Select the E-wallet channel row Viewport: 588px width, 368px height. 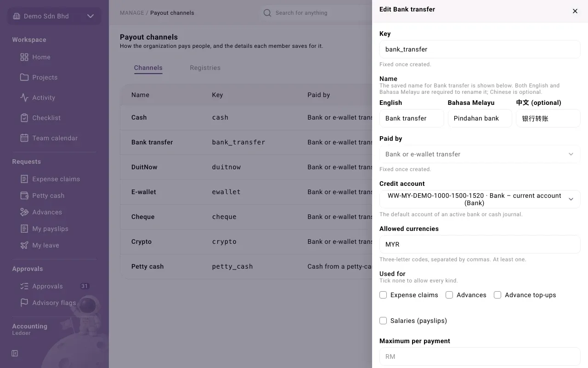point(246,192)
